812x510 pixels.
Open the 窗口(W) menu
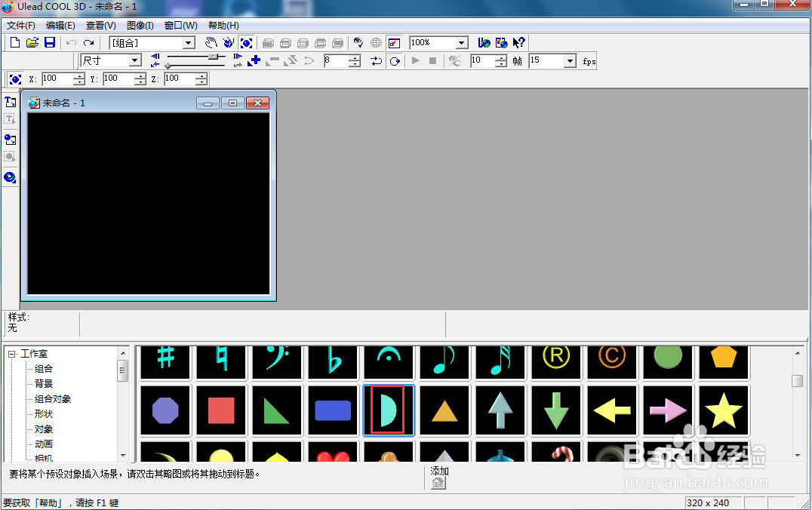click(x=180, y=26)
